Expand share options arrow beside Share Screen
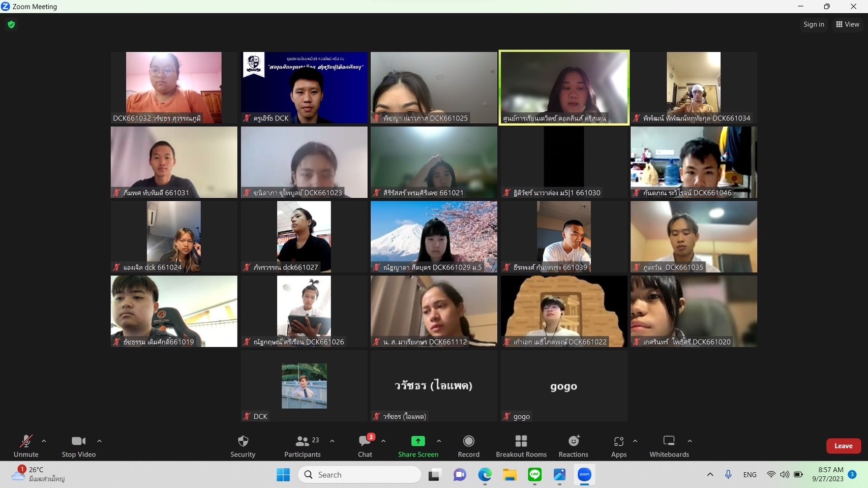 pos(439,441)
